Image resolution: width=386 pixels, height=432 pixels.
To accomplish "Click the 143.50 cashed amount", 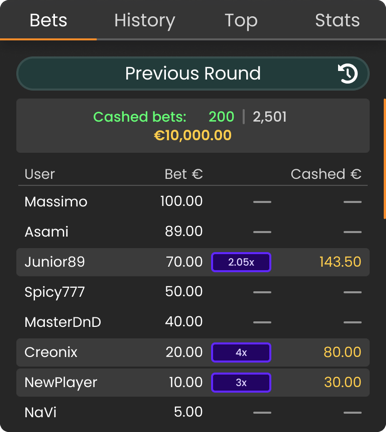I will pos(340,262).
